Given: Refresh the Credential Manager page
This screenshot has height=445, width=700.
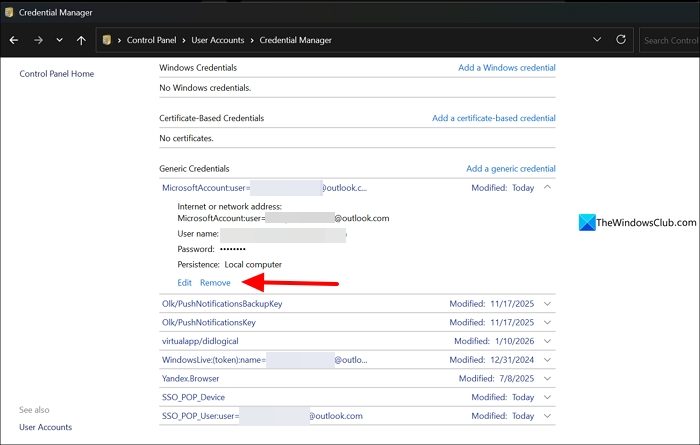Looking at the screenshot, I should 621,40.
